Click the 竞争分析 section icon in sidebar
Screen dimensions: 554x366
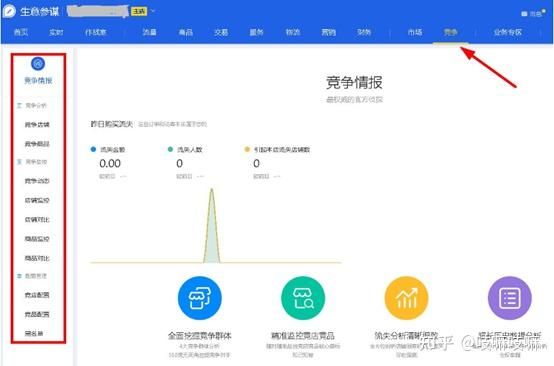click(x=19, y=105)
